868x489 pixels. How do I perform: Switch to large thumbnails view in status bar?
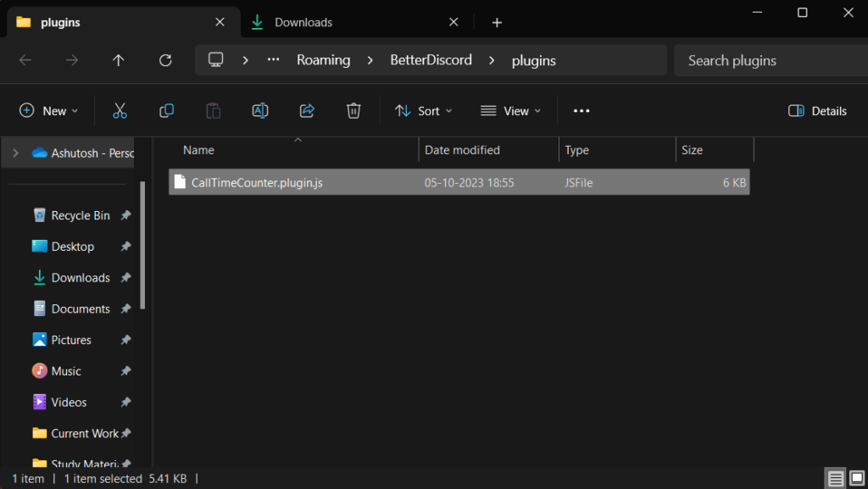[x=857, y=479]
